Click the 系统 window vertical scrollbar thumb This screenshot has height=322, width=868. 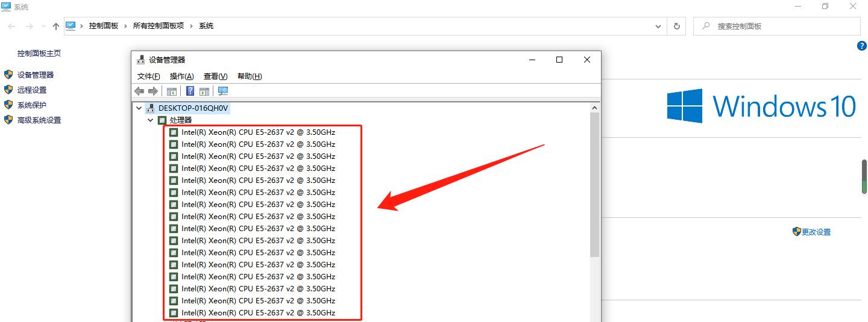coord(864,177)
